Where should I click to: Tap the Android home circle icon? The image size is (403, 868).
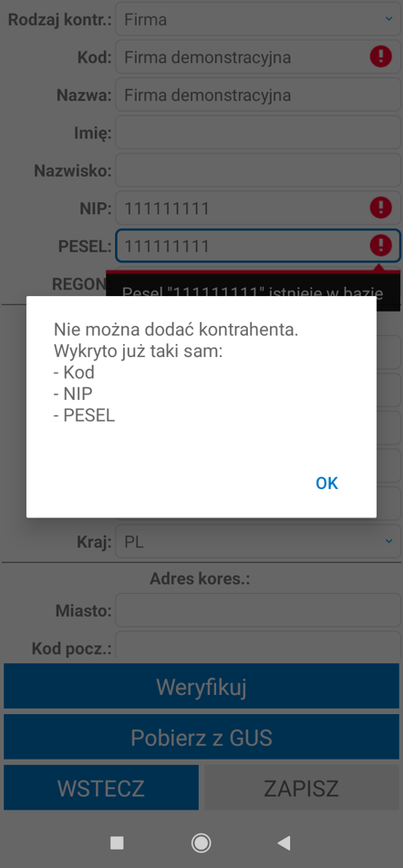pyautogui.click(x=201, y=843)
